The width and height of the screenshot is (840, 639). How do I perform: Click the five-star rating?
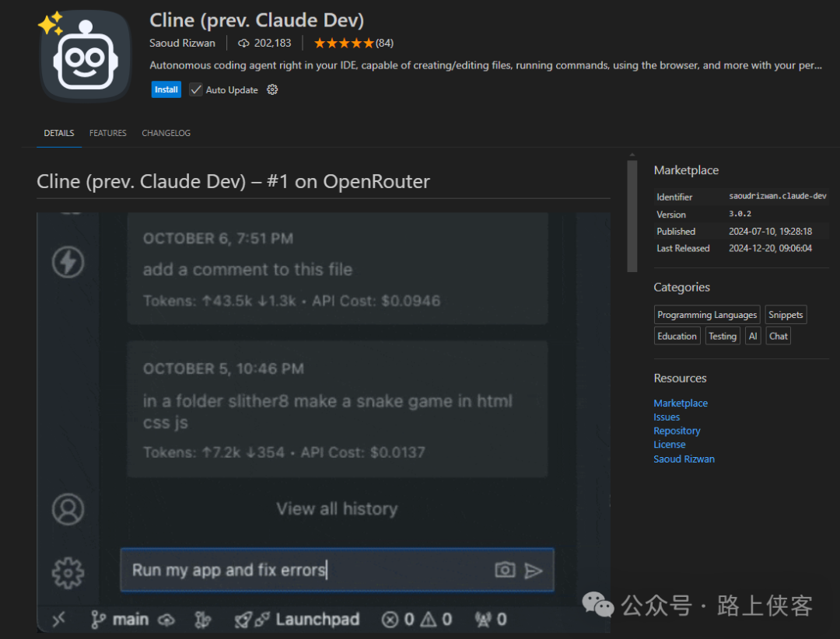[344, 43]
